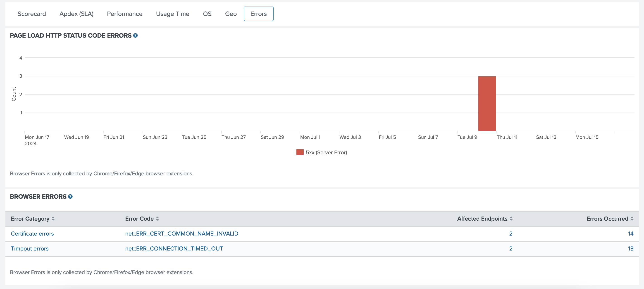Open errors occurred count 14 link
Viewport: 644px width, 289px height.
click(630, 234)
